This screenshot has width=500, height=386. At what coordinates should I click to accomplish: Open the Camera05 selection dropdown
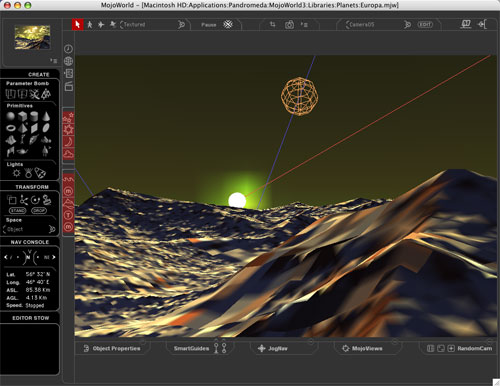click(378, 24)
